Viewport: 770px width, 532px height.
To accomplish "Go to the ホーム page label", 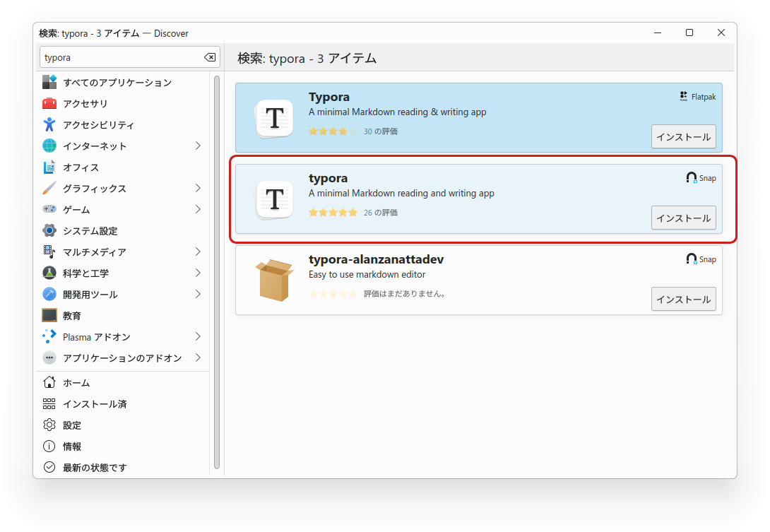I will tap(76, 383).
